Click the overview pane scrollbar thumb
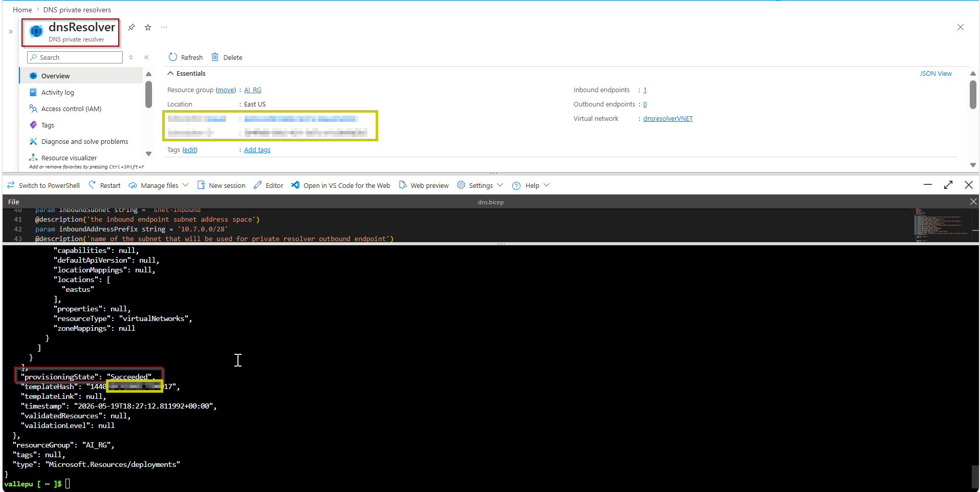980x492 pixels. pyautogui.click(x=973, y=95)
